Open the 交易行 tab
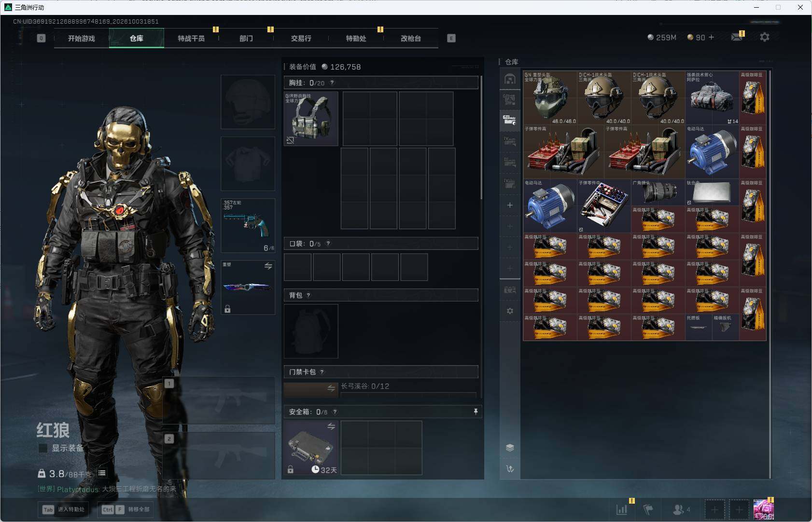The image size is (812, 522). tap(301, 38)
